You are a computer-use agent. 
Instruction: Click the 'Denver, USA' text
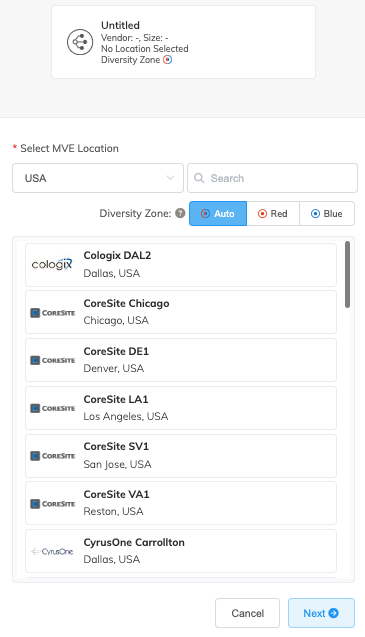click(114, 368)
